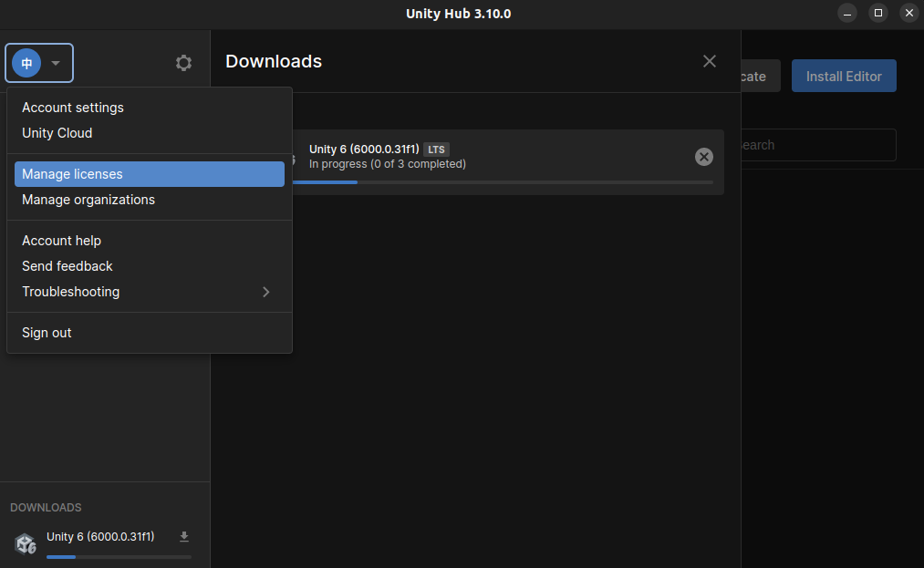The image size is (924, 568).
Task: Click the Unity 6 download progress bar
Action: (x=502, y=182)
